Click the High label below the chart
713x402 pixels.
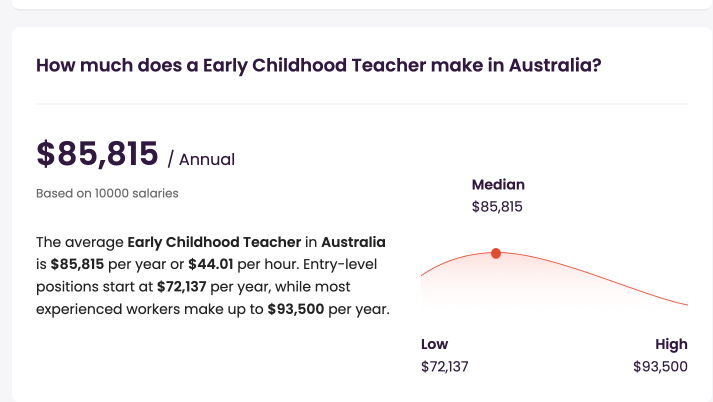pos(672,344)
